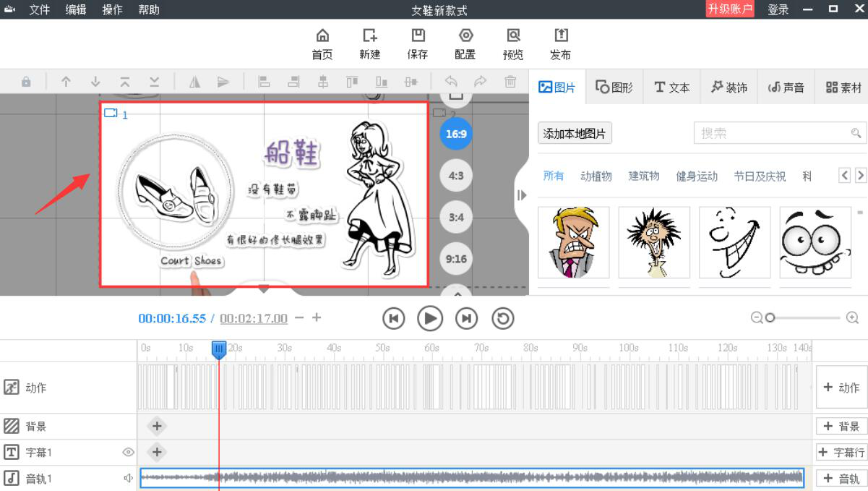The image size is (868, 491).
Task: Switch to 图片 tab
Action: pyautogui.click(x=557, y=87)
